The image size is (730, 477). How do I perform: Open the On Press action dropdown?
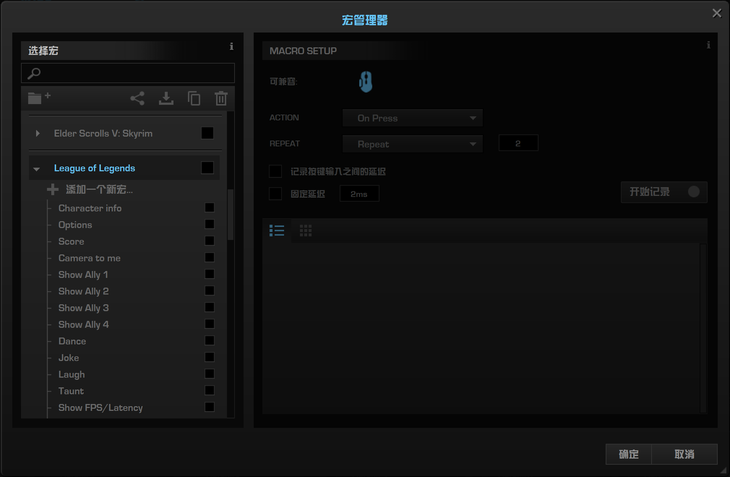(x=412, y=118)
